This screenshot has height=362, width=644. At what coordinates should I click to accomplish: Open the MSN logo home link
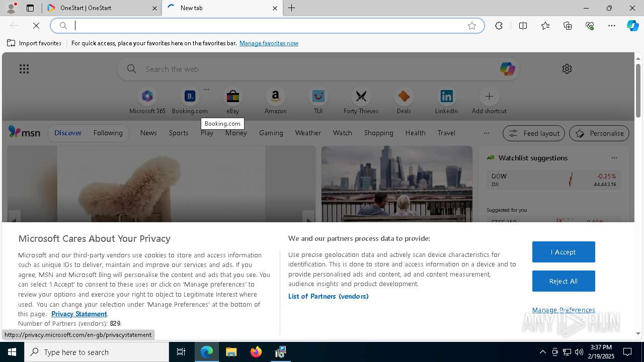(x=24, y=132)
